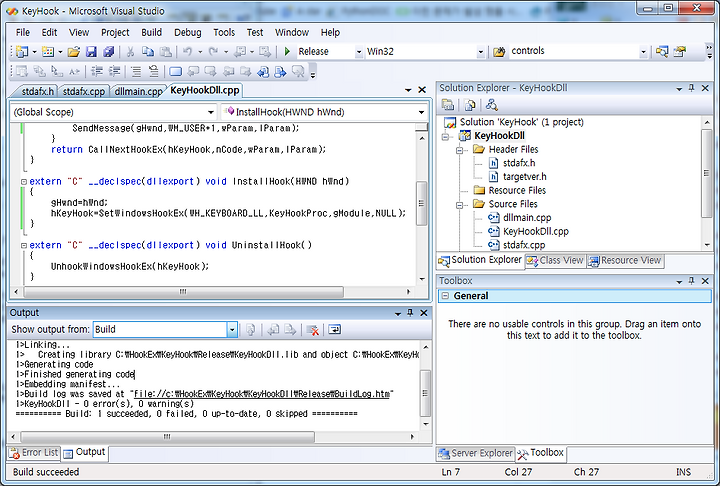Click the Paste clipboard icon
Viewport: 720px width, 486px height.
click(165, 51)
